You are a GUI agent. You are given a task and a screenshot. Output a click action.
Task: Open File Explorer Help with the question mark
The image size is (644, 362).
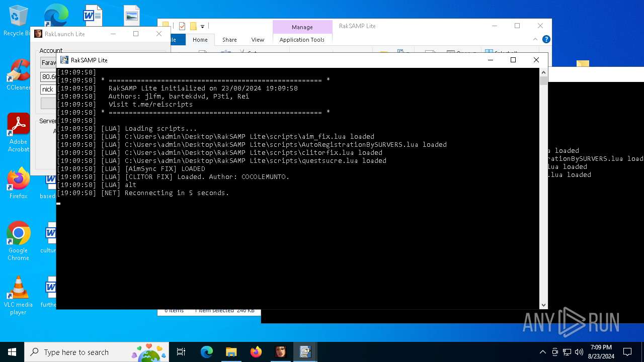point(546,39)
